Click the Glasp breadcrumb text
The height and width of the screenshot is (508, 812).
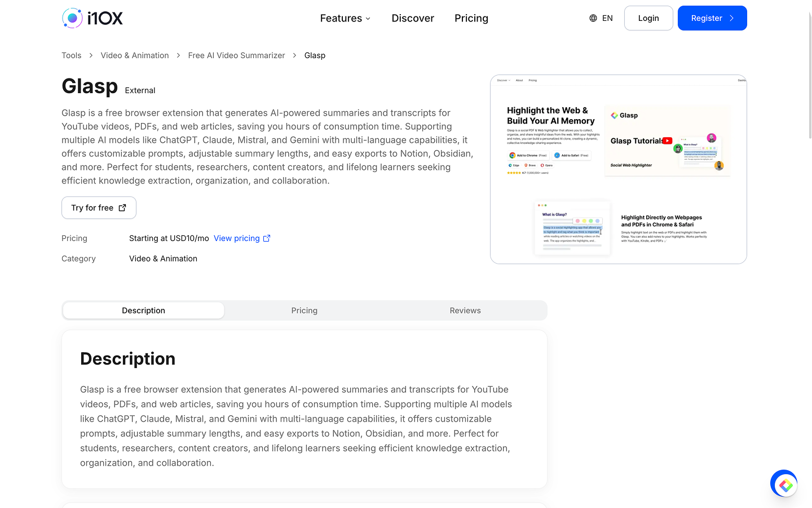pos(315,55)
